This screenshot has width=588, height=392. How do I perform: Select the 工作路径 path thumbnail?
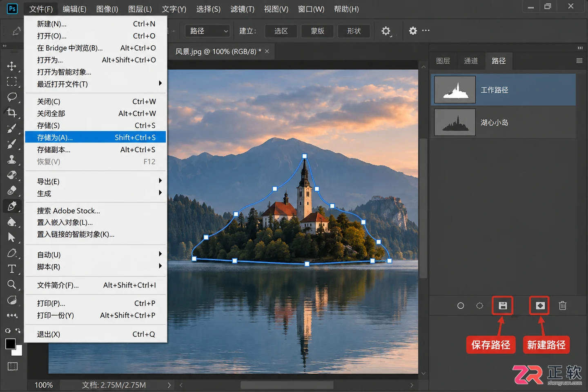coord(455,89)
